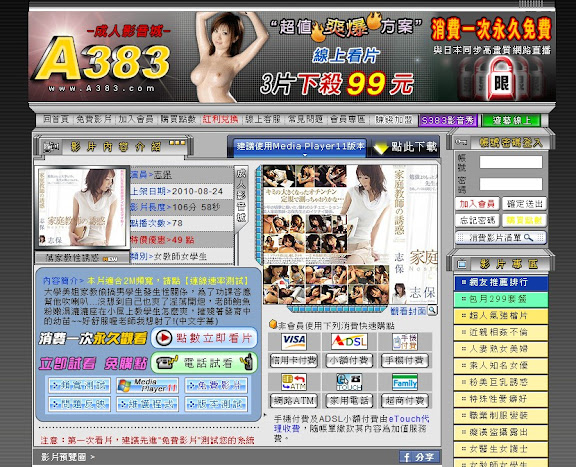Click the ADSL payment logo icon

click(349, 341)
